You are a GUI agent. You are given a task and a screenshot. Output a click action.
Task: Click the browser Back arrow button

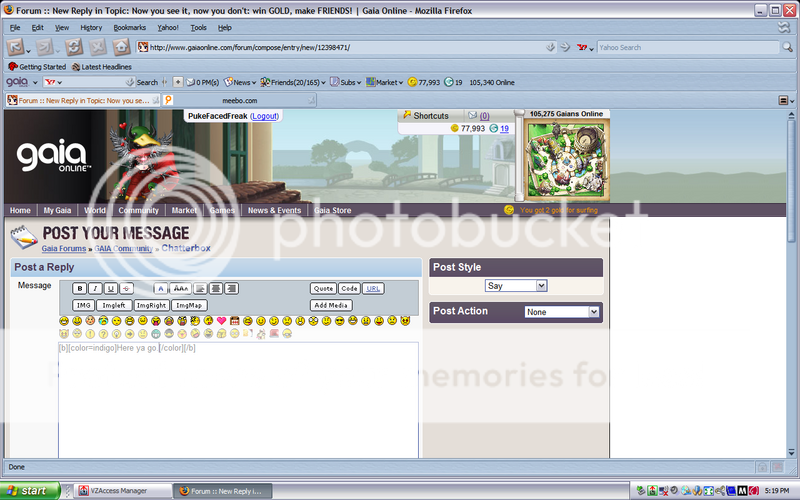point(15,47)
